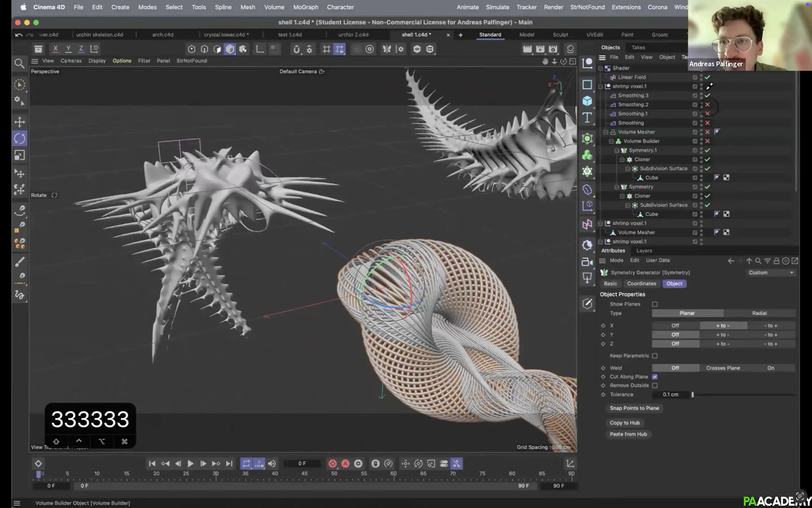Click the X axis lock icon

pos(55,49)
